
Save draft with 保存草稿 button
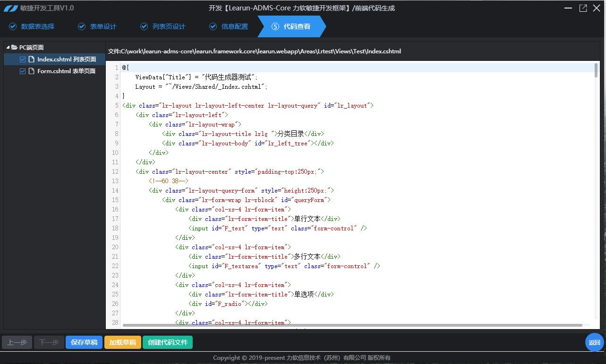tap(84, 342)
